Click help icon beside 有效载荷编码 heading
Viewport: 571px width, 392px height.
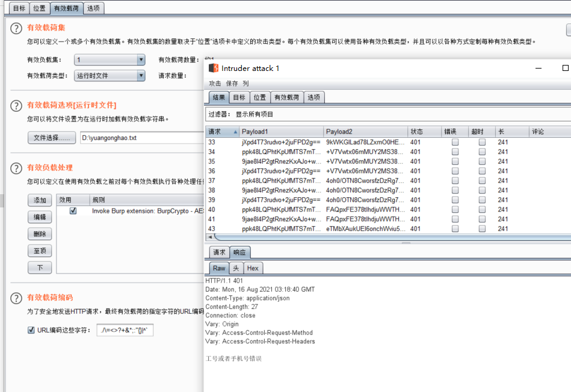tap(16, 298)
